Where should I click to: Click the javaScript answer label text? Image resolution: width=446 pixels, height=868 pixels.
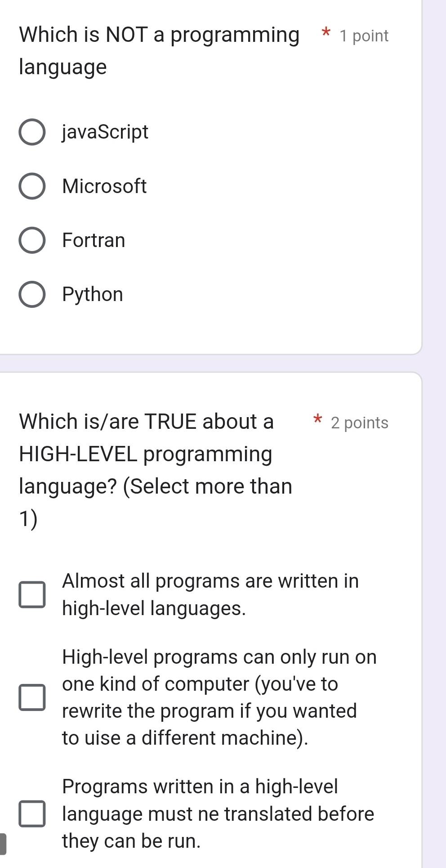(105, 132)
